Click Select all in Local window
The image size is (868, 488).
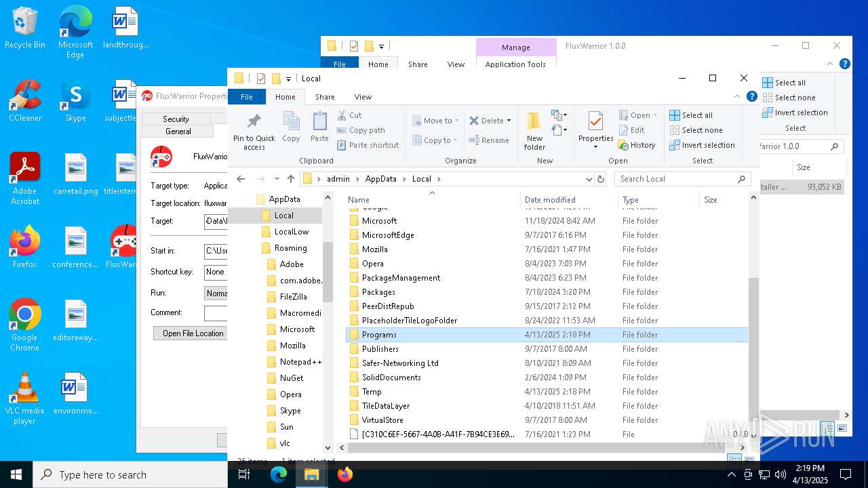[x=691, y=115]
